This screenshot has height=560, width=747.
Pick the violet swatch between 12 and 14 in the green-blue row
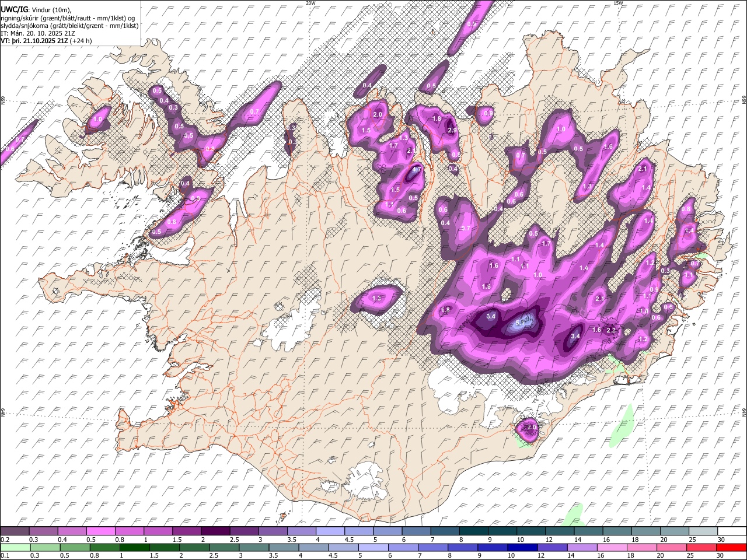[553, 547]
